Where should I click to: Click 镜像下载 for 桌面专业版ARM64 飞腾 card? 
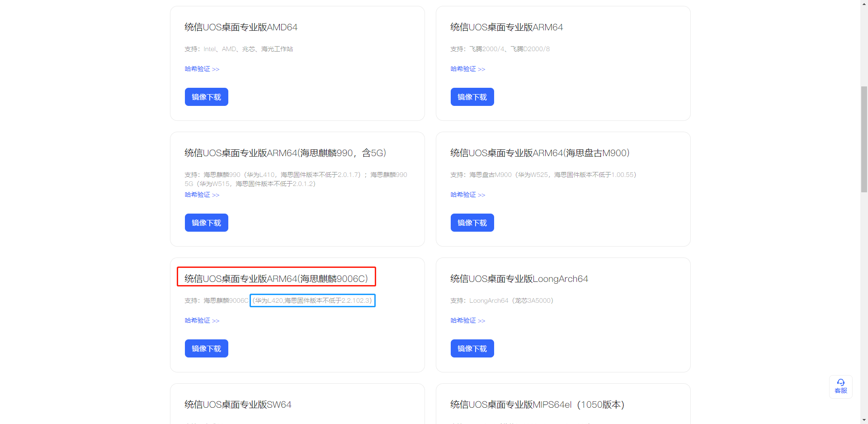(x=472, y=97)
